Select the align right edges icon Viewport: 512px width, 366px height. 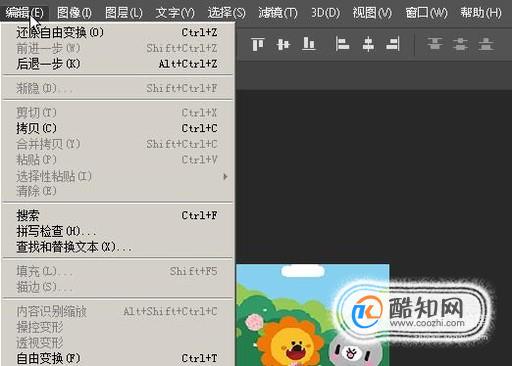tap(393, 44)
